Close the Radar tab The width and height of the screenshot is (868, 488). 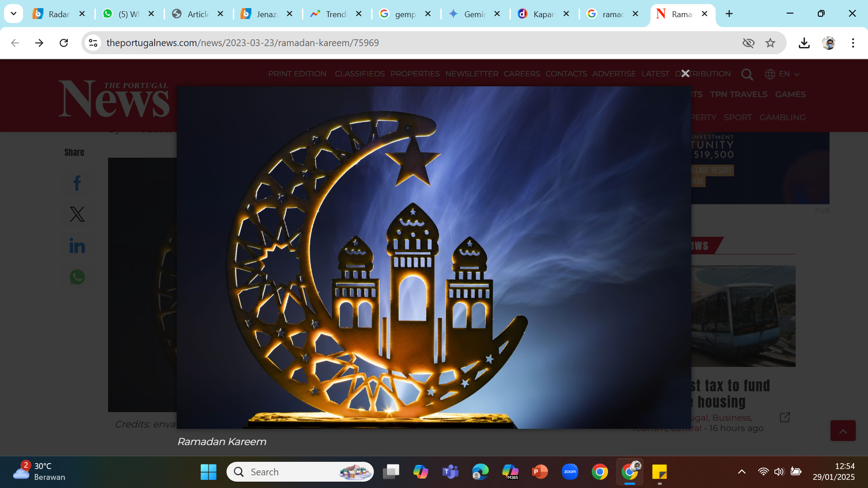tap(82, 14)
